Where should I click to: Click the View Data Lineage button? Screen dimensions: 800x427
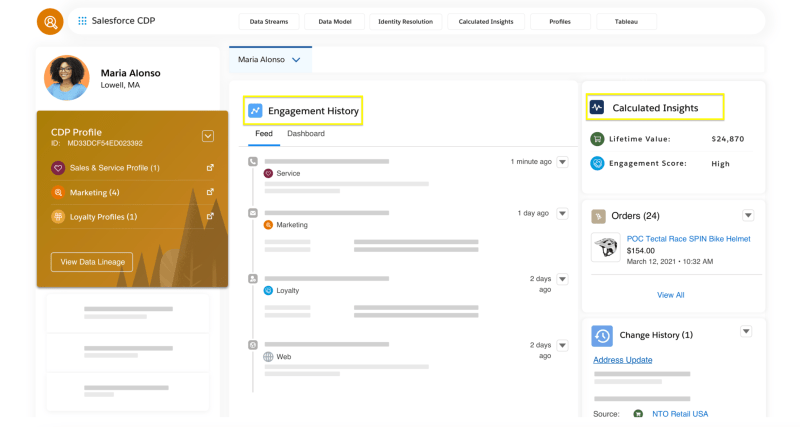click(92, 262)
